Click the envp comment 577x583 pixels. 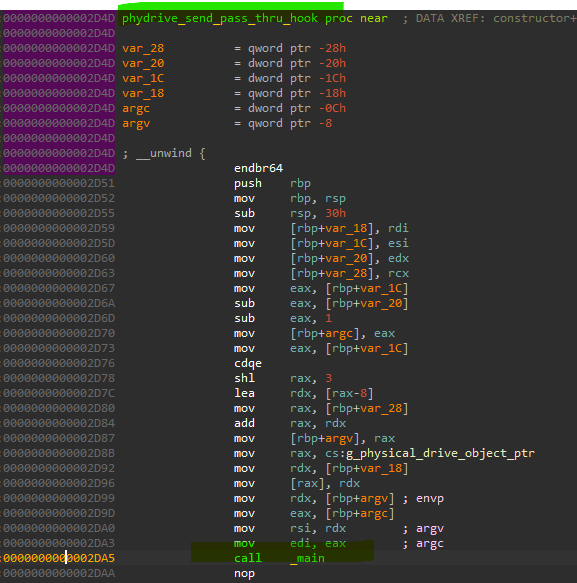pos(423,499)
